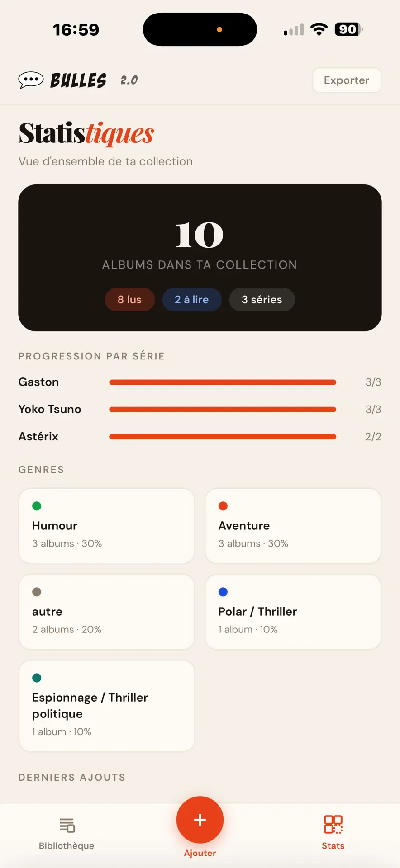This screenshot has height=868, width=400.
Task: Tap the Wi-Fi status icon
Action: coord(319,29)
